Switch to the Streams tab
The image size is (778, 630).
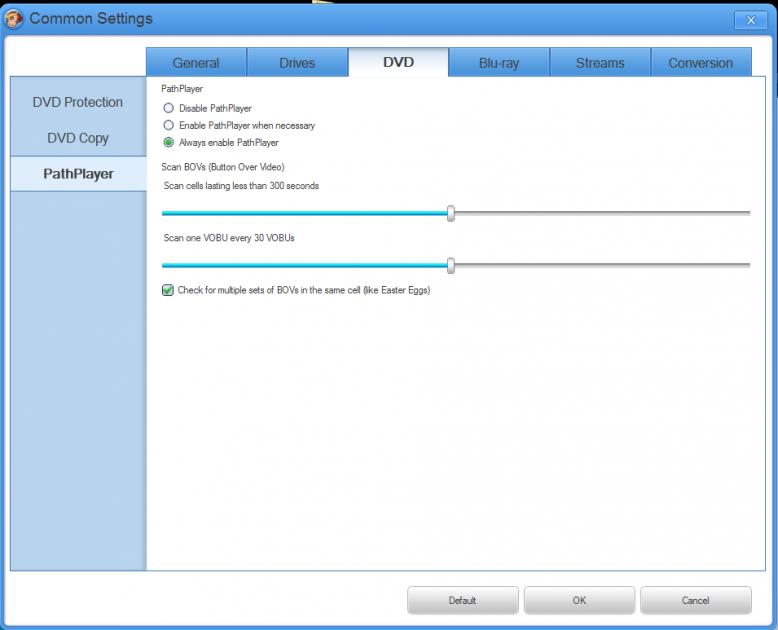coord(600,63)
